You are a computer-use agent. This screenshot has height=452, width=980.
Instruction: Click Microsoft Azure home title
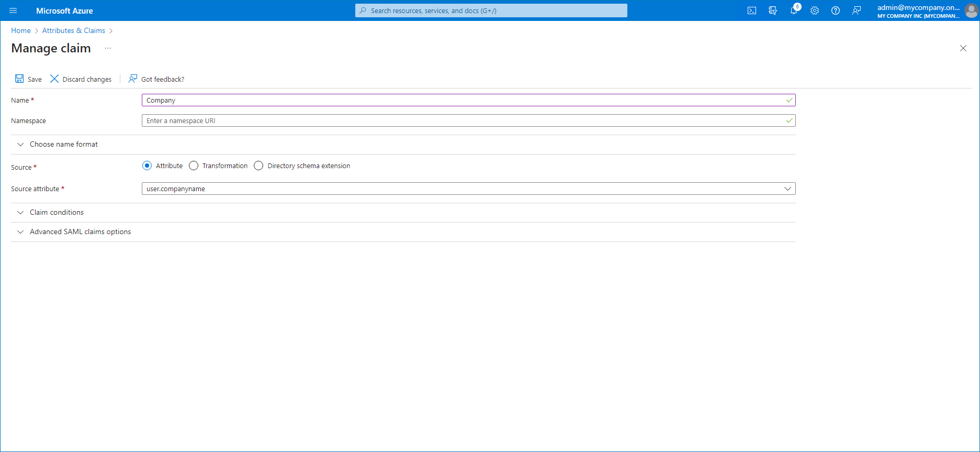coord(64,10)
